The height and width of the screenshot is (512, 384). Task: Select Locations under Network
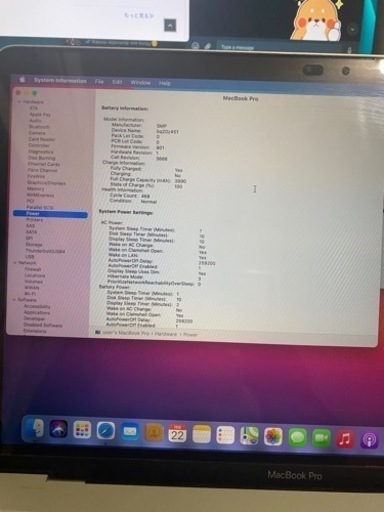[x=35, y=275]
